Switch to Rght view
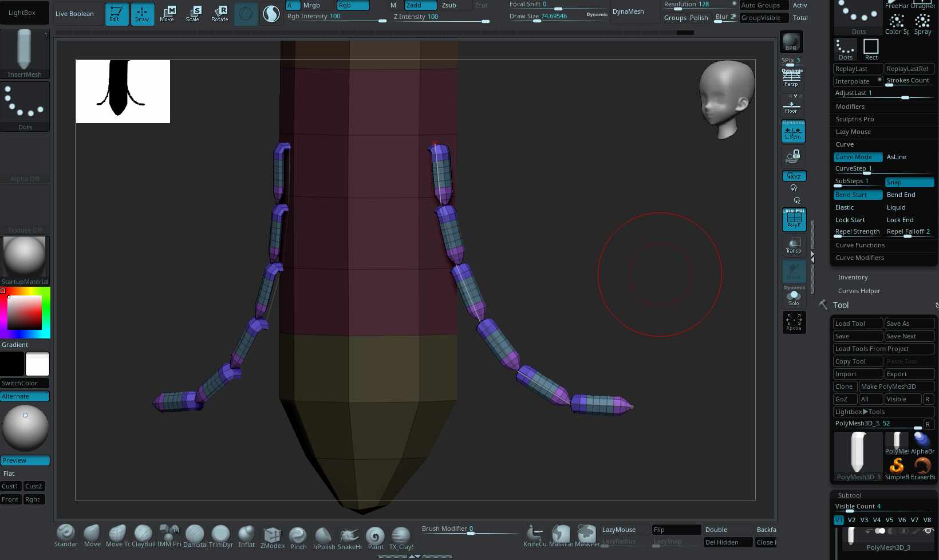The width and height of the screenshot is (939, 560). tap(34, 499)
